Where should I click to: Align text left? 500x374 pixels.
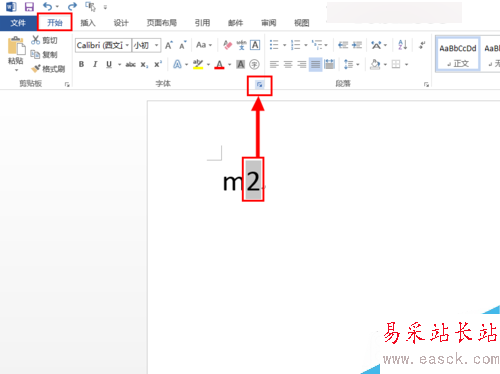[274, 64]
